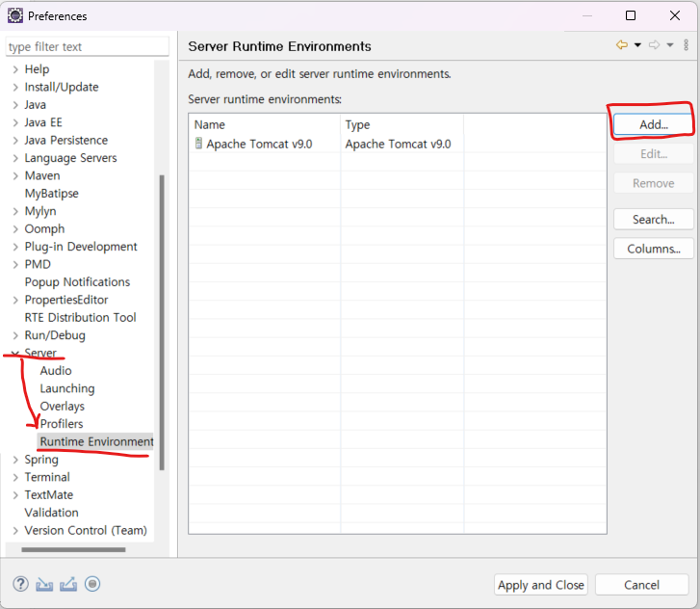Open the back history dropdown arrow
This screenshot has height=609, width=700.
[x=637, y=45]
